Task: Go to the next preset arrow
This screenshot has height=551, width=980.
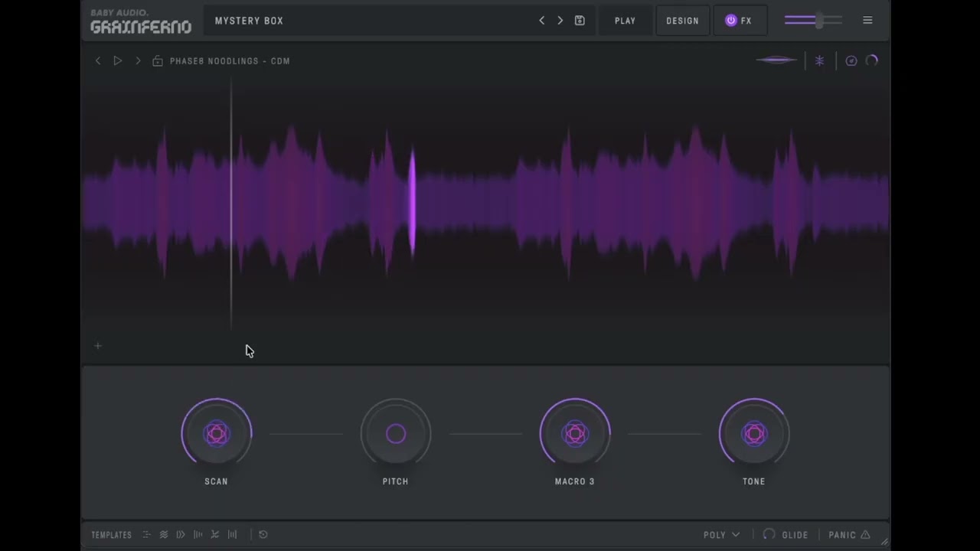Action: (560, 21)
